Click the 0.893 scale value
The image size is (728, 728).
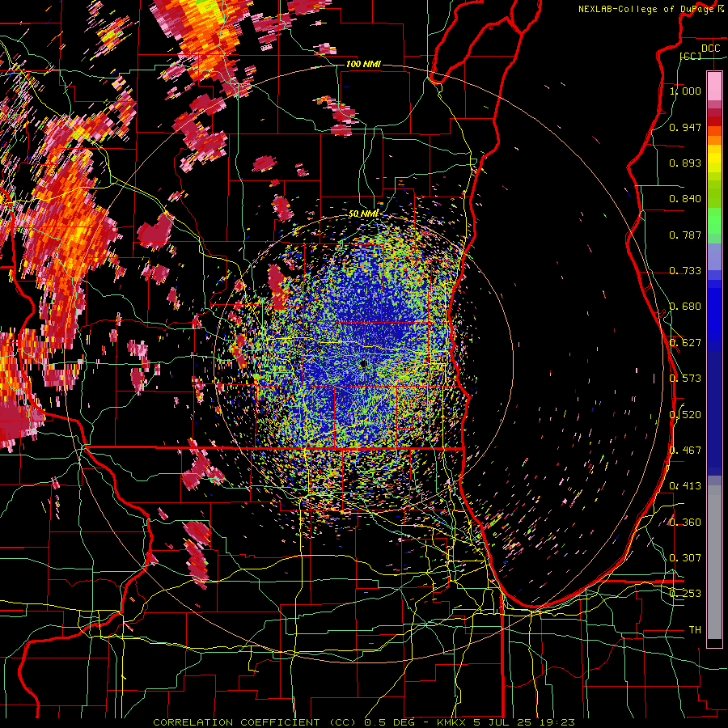[x=685, y=163]
